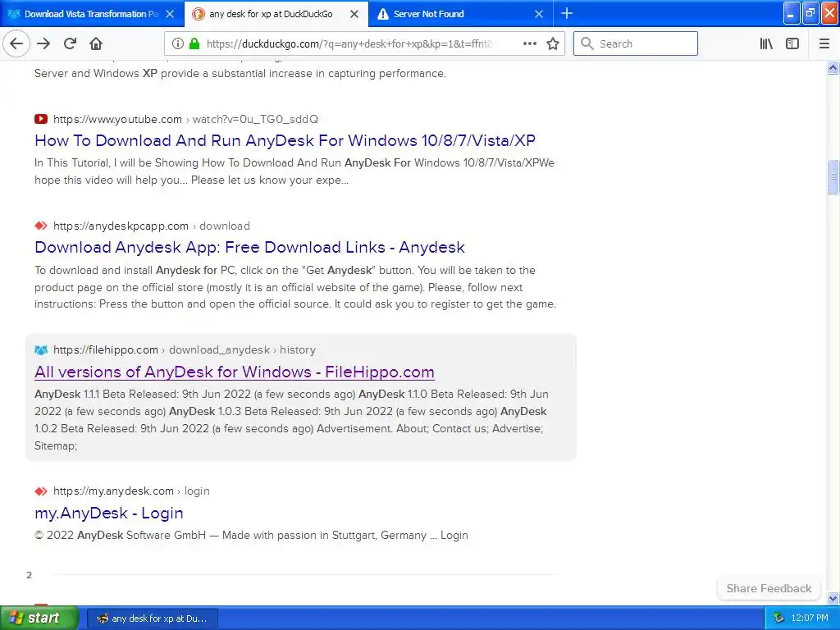
Task: Close the Download Vista Transformation tab
Action: 169,14
